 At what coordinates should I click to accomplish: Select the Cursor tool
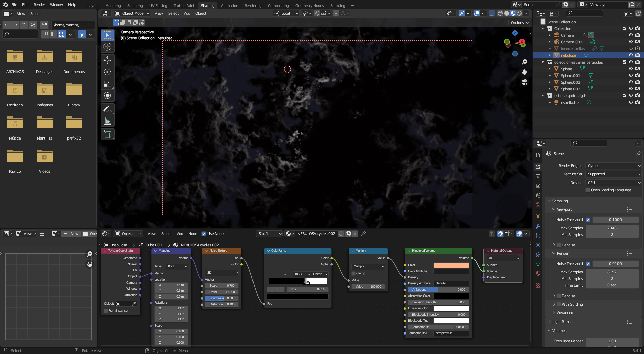(107, 47)
